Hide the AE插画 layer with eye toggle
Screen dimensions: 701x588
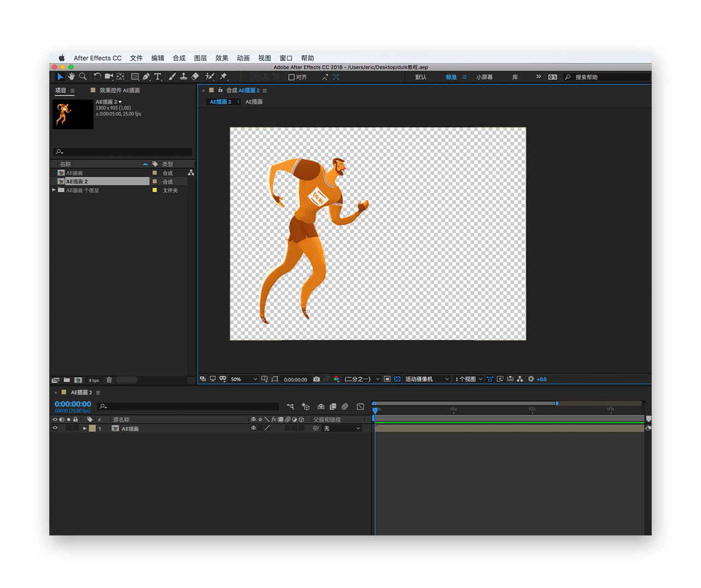coord(55,428)
